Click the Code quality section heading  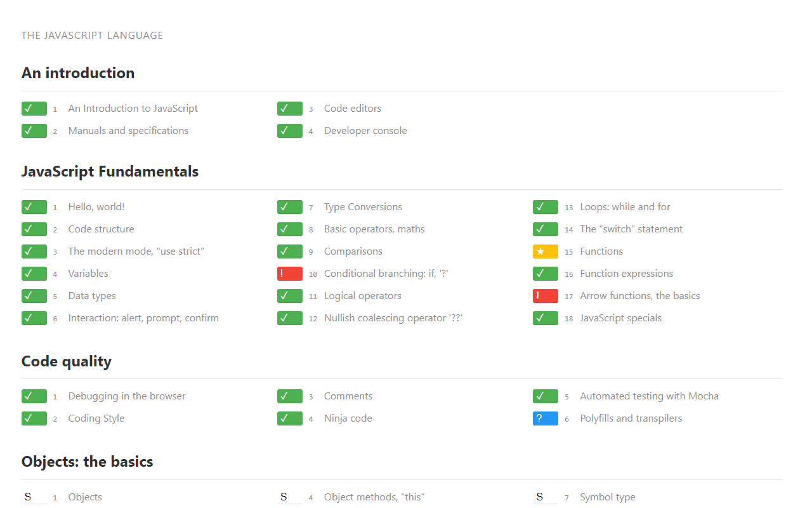click(x=67, y=361)
